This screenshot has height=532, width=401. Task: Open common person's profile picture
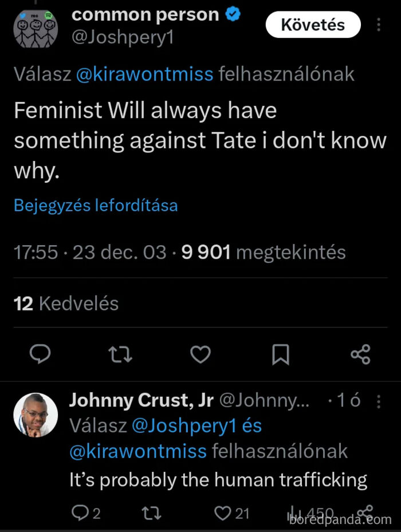click(33, 29)
